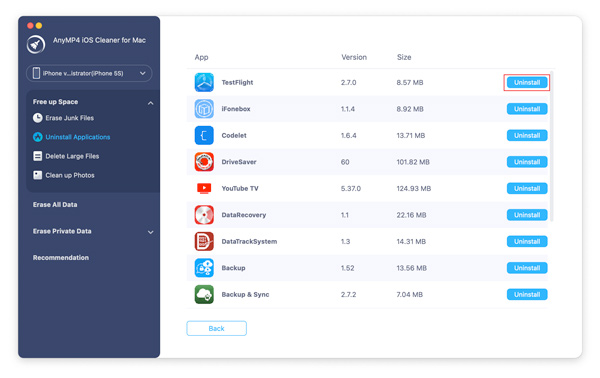Screen dimensions: 600x378
Task: Uninstall the YouTube TV app
Action: pos(527,188)
